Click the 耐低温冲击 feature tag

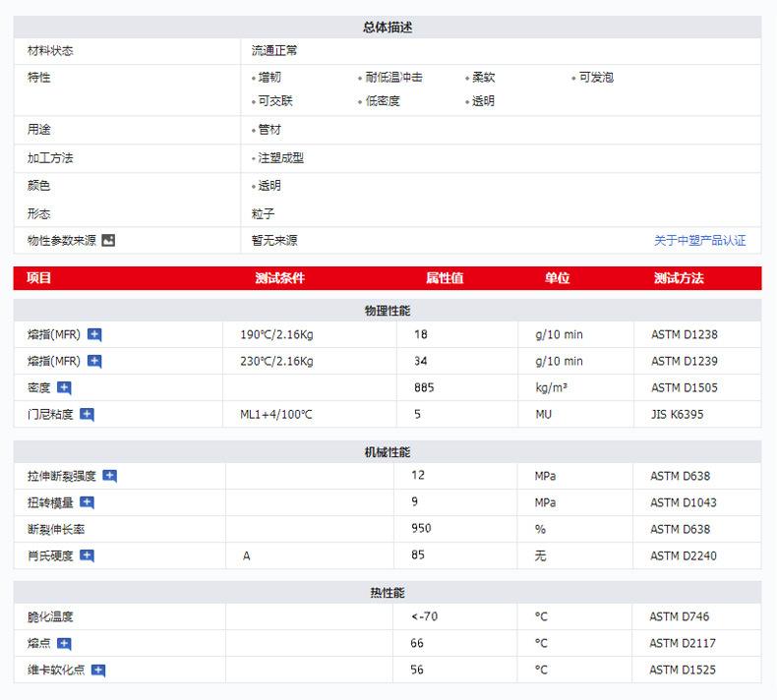(393, 77)
